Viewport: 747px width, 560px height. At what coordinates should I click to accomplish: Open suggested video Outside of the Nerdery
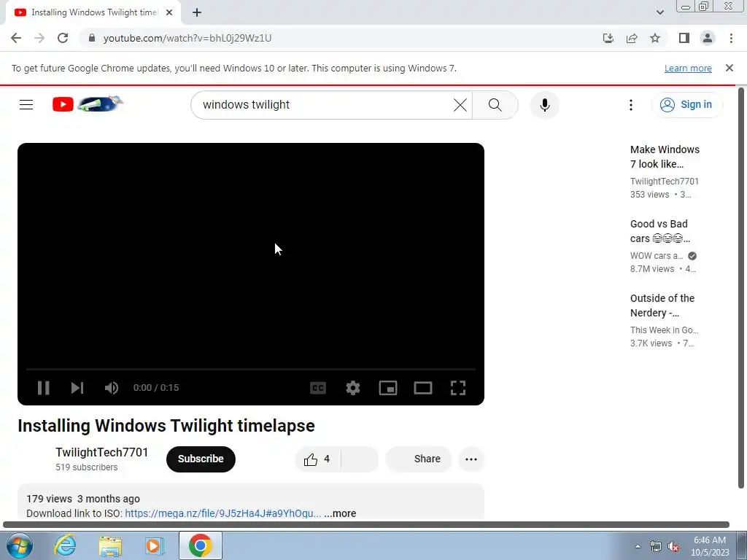tap(662, 306)
